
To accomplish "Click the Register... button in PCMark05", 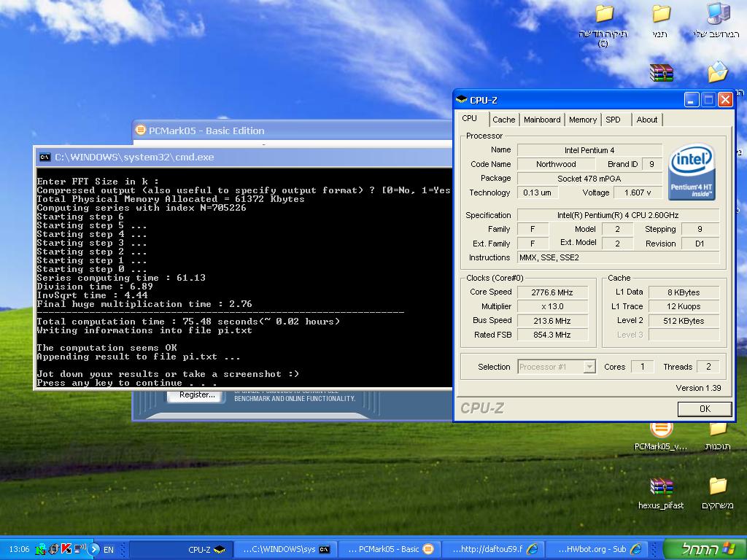I will (197, 394).
